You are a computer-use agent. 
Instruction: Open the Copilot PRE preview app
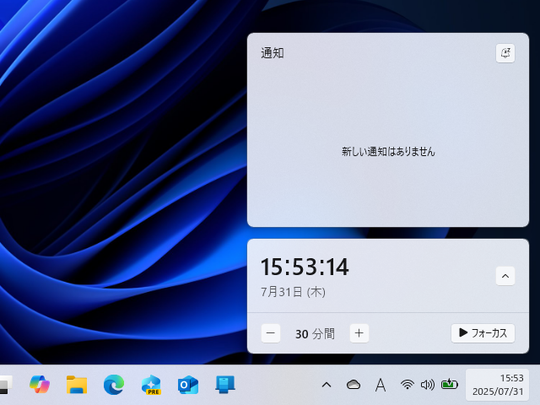pyautogui.click(x=151, y=385)
